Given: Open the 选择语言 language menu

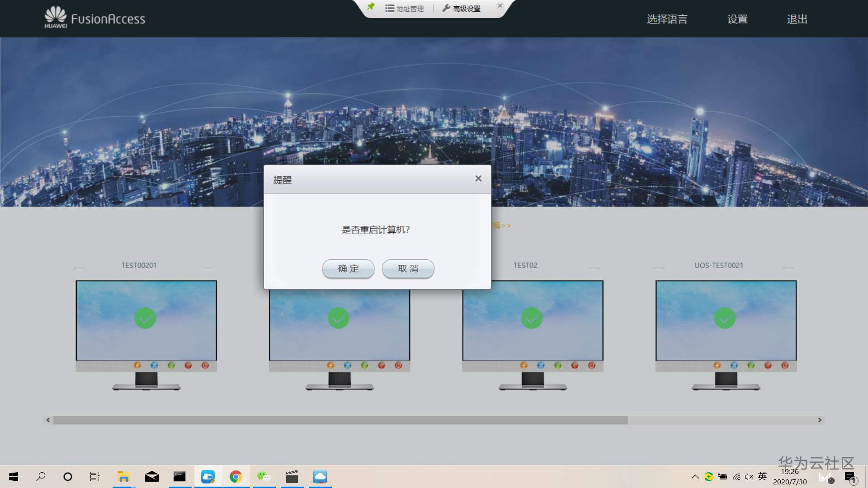Looking at the screenshot, I should click(667, 19).
